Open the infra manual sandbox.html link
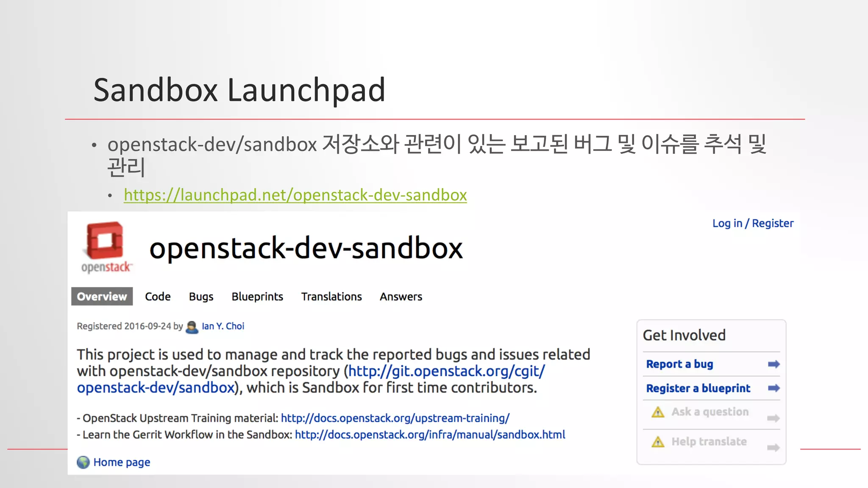Screen dimensions: 868x488 click(430, 435)
